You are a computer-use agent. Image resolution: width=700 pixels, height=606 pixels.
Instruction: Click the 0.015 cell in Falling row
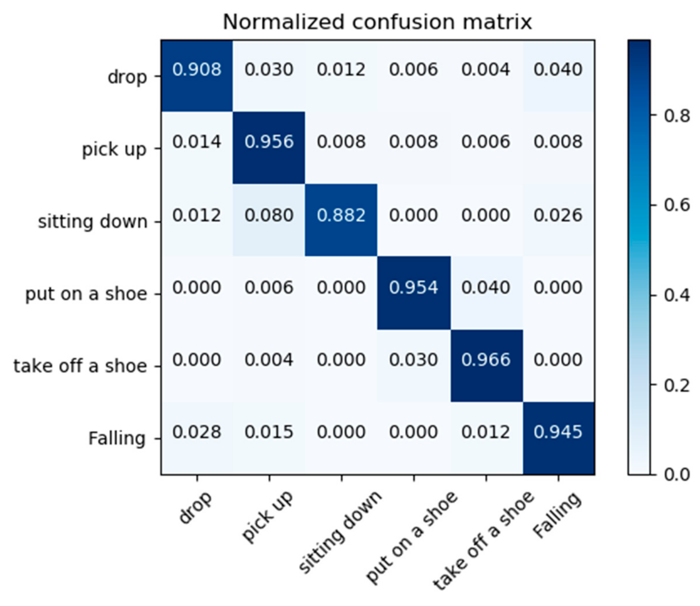(x=269, y=432)
